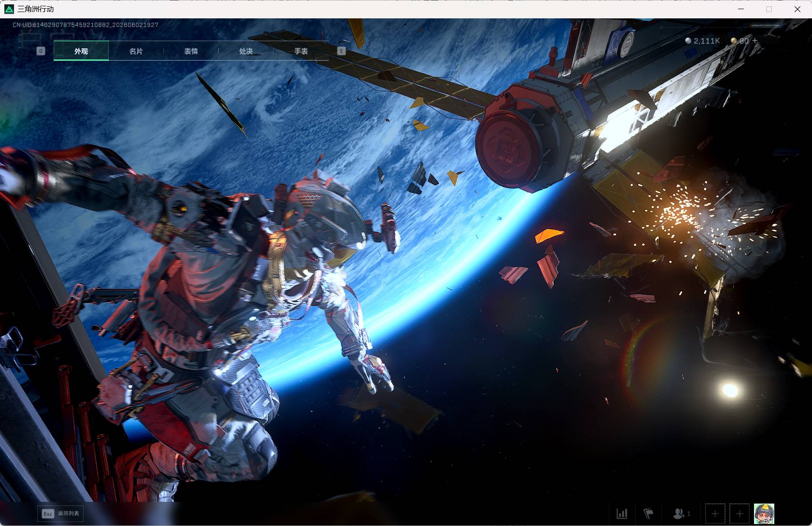Switch to the 处决 tab
Viewport: 812px width, 526px height.
tap(246, 51)
